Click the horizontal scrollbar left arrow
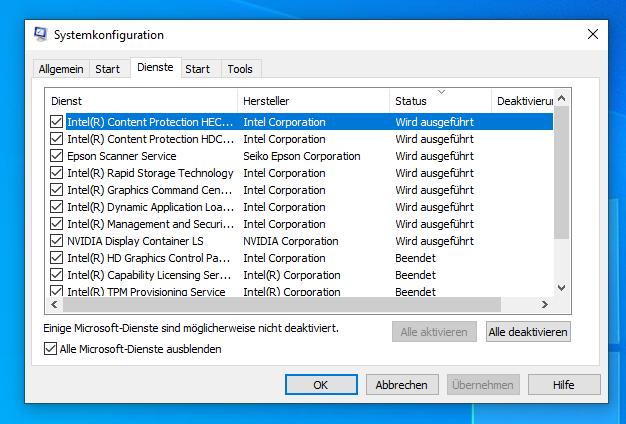 [x=54, y=304]
